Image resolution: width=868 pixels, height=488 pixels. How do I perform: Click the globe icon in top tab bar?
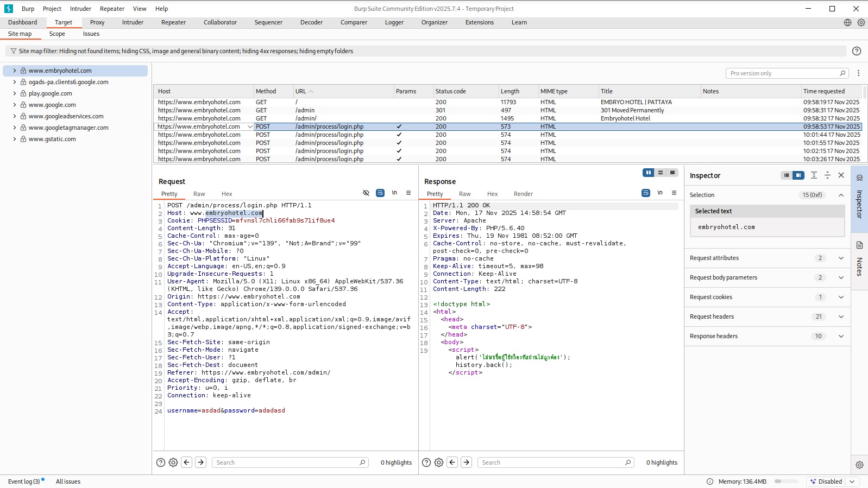(x=847, y=22)
